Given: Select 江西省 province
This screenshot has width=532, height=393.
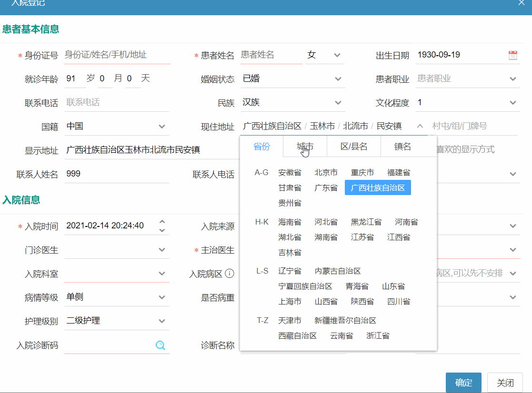Looking at the screenshot, I should [399, 237].
